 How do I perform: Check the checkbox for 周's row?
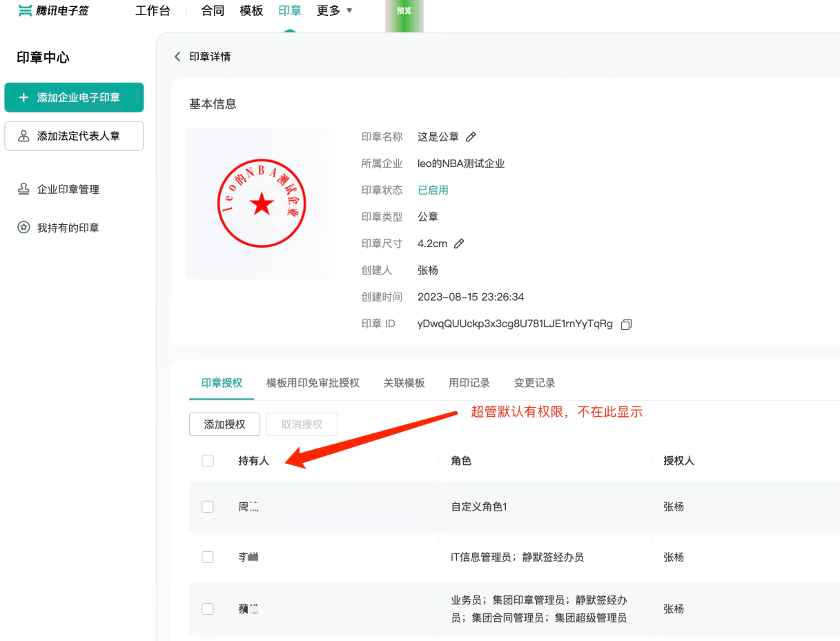pyautogui.click(x=208, y=506)
